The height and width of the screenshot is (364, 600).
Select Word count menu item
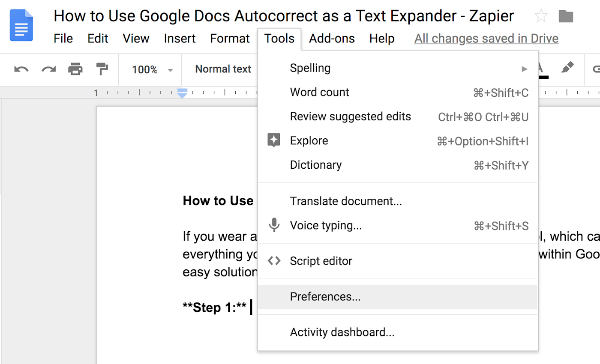point(398,92)
